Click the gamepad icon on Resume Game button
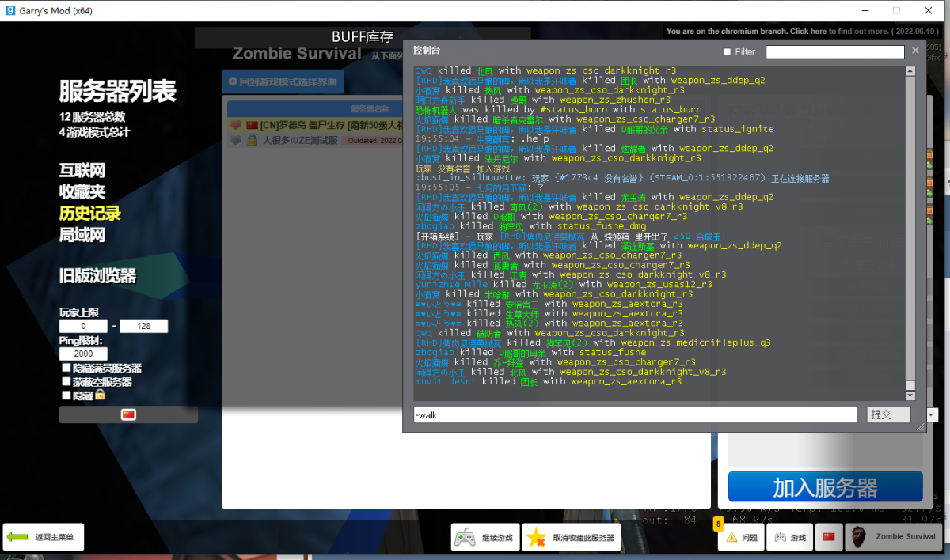The width and height of the screenshot is (950, 560). point(464,537)
